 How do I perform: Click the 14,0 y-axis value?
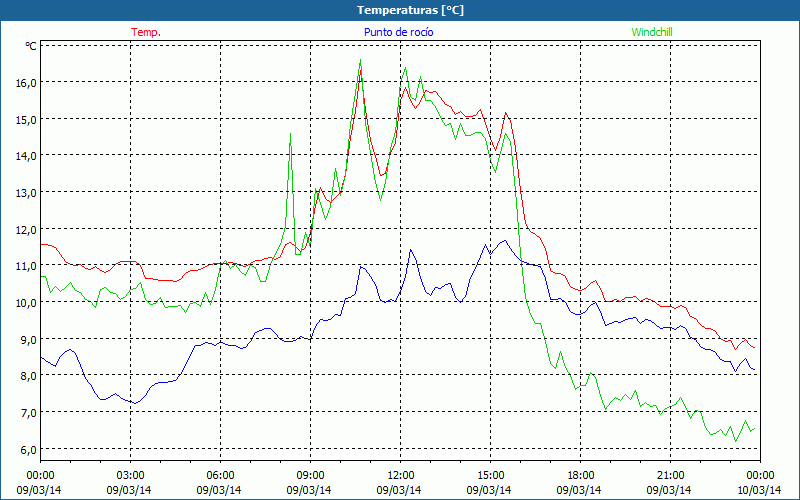[27, 156]
